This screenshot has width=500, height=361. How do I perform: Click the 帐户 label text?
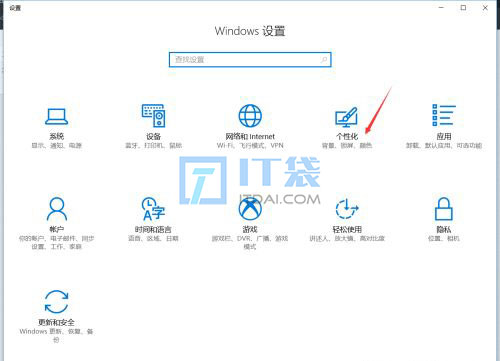57,229
